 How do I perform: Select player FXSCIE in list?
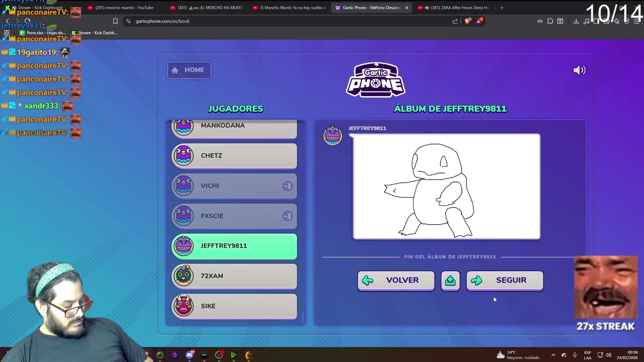click(x=234, y=216)
